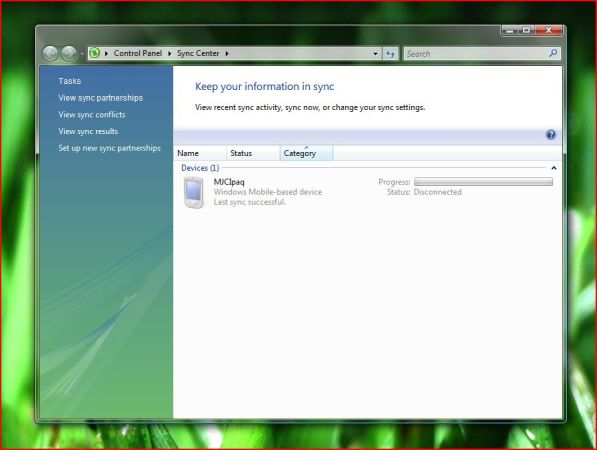The height and width of the screenshot is (450, 597).
Task: Click the search magnifier icon
Action: coord(553,53)
